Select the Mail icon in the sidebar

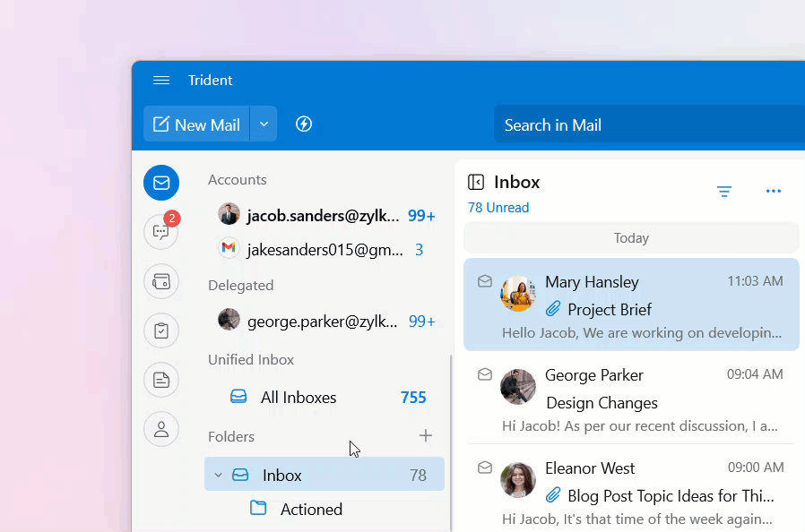coord(161,183)
